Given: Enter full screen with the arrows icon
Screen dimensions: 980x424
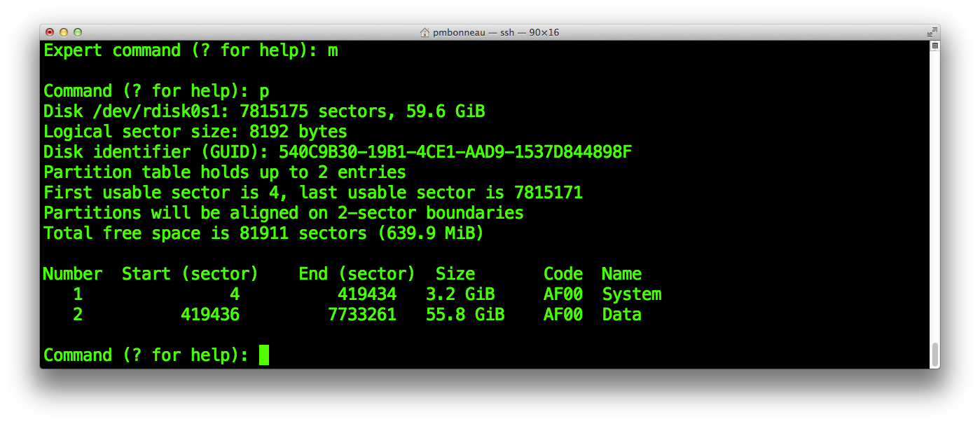Looking at the screenshot, I should pos(932,32).
